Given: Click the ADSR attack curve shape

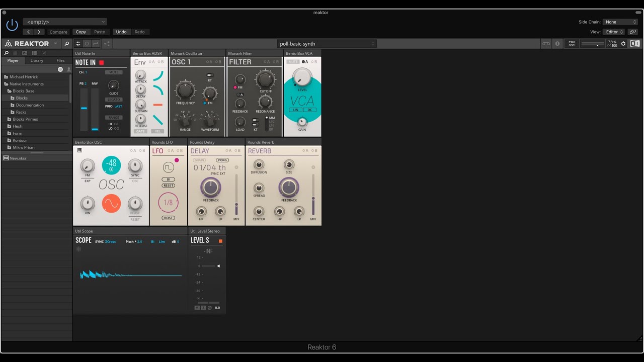Looking at the screenshot, I should tap(159, 76).
